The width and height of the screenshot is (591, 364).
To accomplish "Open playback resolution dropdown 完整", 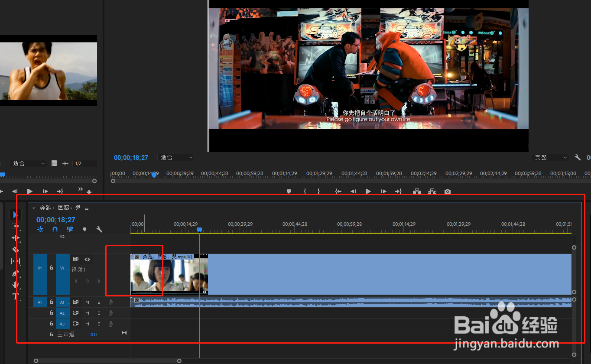I will pos(550,158).
